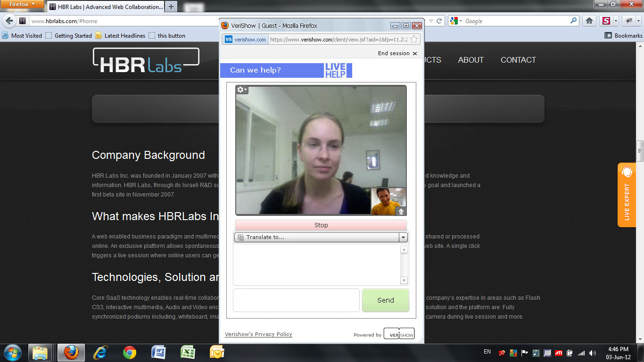Open Latest Headlines feed bookmark
The height and width of the screenshot is (362, 644).
tap(120, 35)
